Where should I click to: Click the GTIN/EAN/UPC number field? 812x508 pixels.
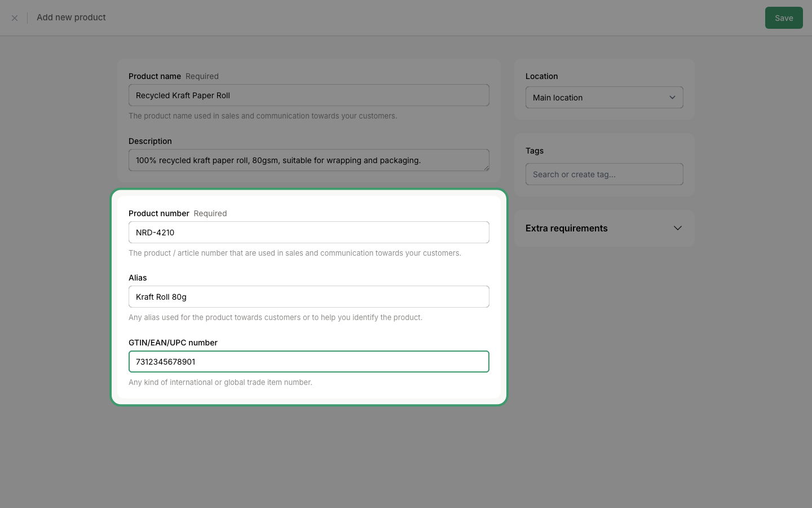click(x=309, y=362)
